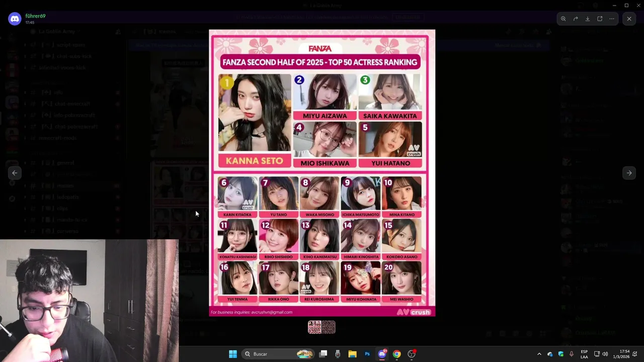
Task: Switch the ESP LAA keyboard language
Action: [584, 354]
